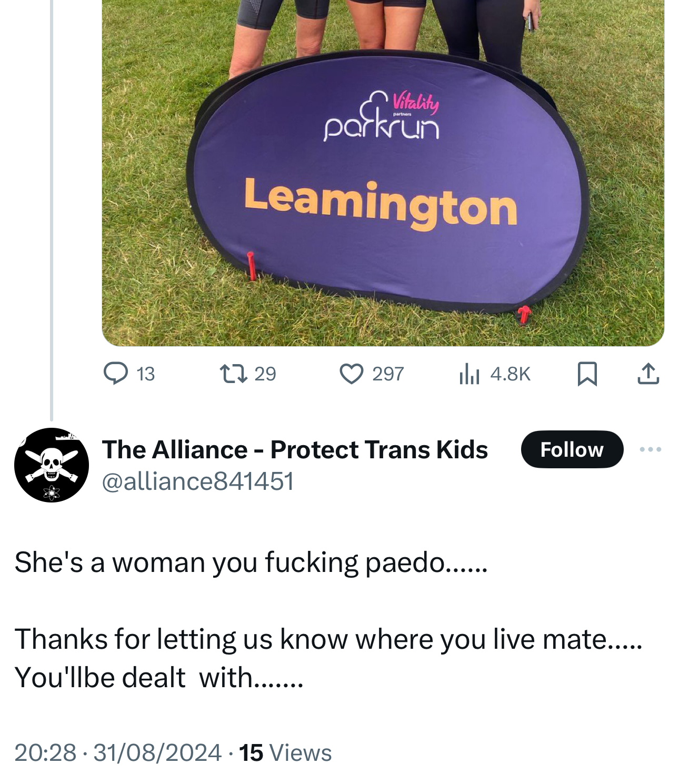This screenshot has height=784, width=679.
Task: Open the view analytics bar chart icon
Action: 469,374
